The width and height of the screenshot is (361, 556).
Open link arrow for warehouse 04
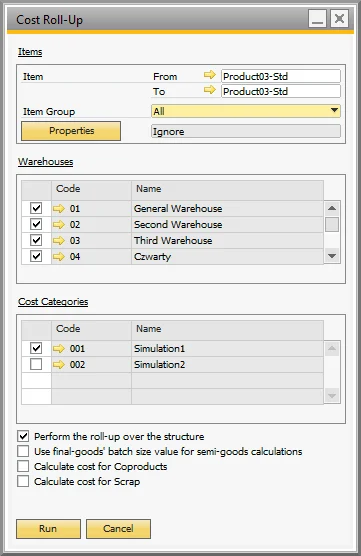click(x=59, y=256)
